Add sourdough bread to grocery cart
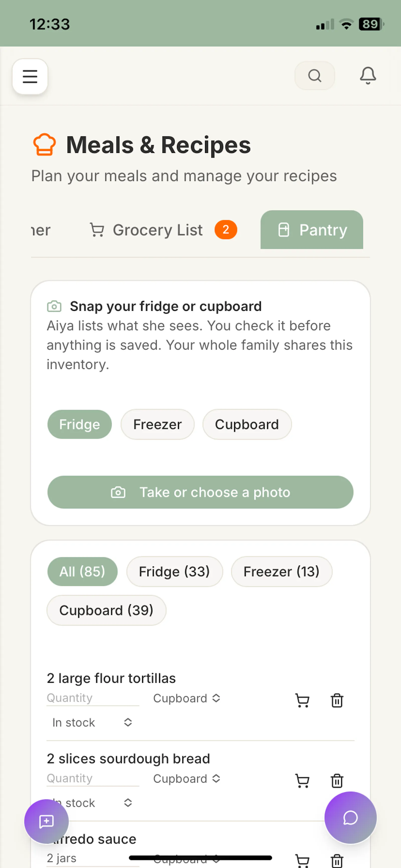The image size is (401, 868). 302,781
